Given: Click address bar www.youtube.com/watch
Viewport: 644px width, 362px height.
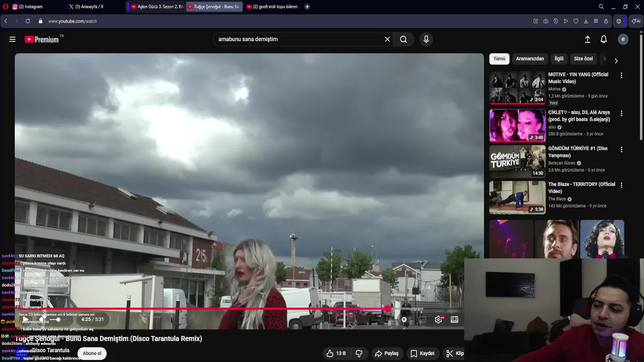Looking at the screenshot, I should [x=72, y=21].
